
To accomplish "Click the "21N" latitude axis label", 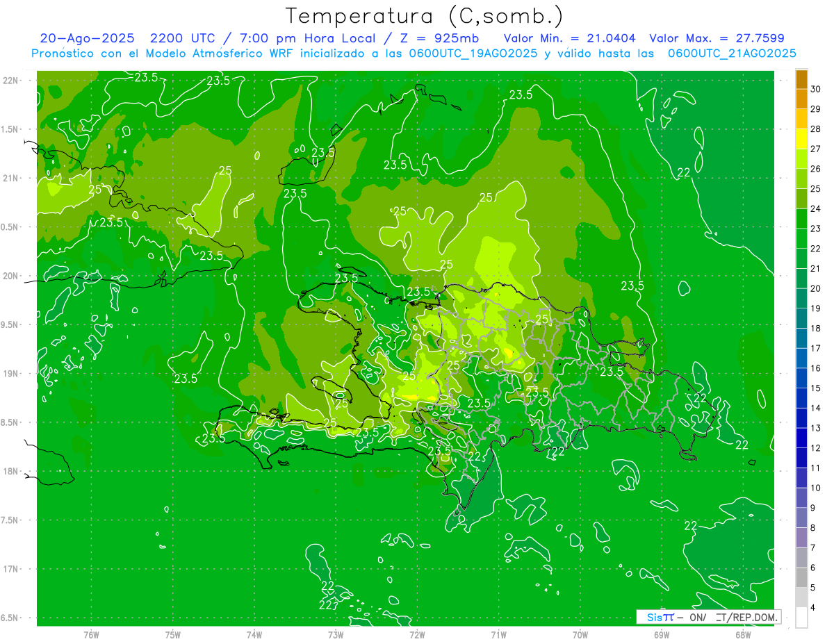I will 10,178.
